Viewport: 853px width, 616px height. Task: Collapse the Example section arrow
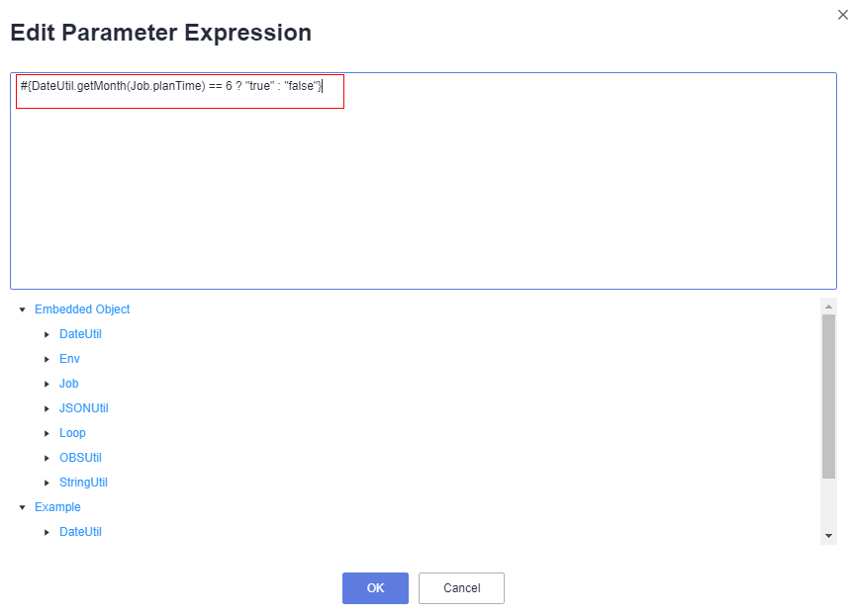click(22, 507)
